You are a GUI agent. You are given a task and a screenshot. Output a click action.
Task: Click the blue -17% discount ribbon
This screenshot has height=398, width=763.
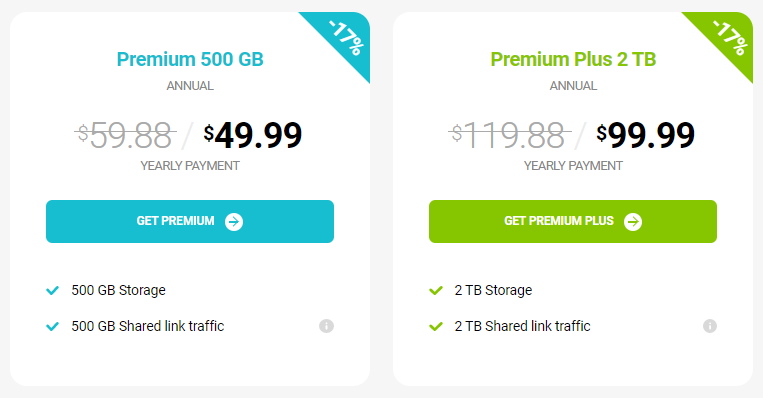[345, 37]
